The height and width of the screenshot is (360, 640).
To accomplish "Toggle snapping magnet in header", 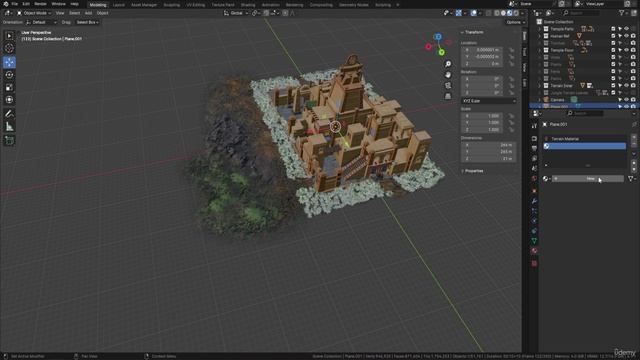I will click(x=266, y=13).
